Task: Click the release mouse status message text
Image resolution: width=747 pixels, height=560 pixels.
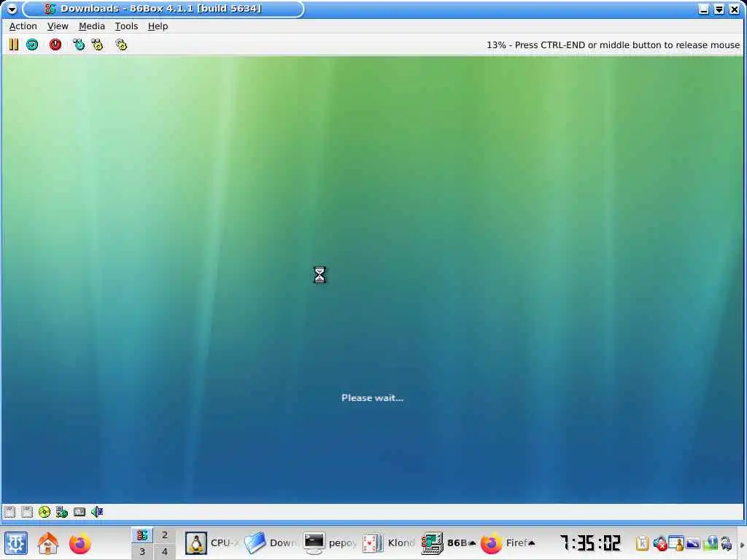Action: pos(613,44)
